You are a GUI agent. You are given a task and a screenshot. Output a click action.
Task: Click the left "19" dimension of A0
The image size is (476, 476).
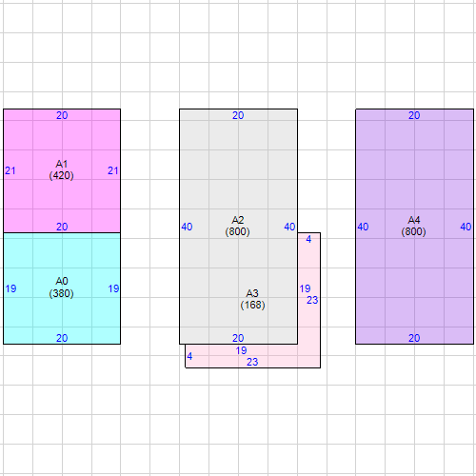pos(10,288)
